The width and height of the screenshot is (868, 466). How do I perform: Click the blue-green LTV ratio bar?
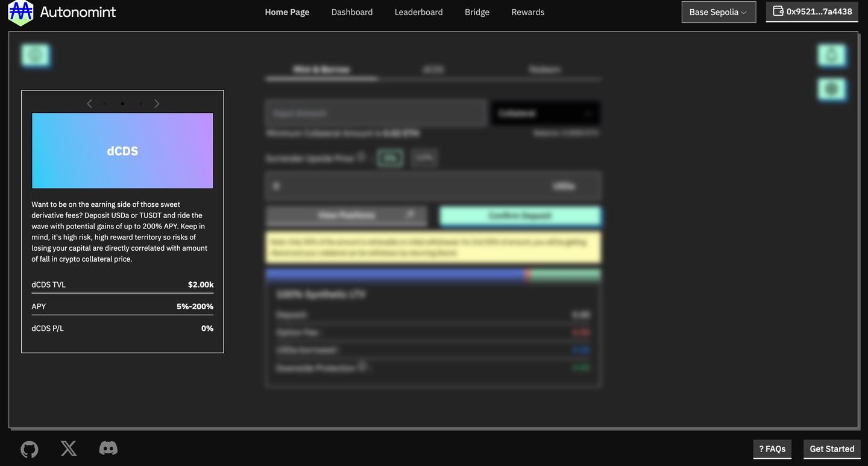coord(433,275)
